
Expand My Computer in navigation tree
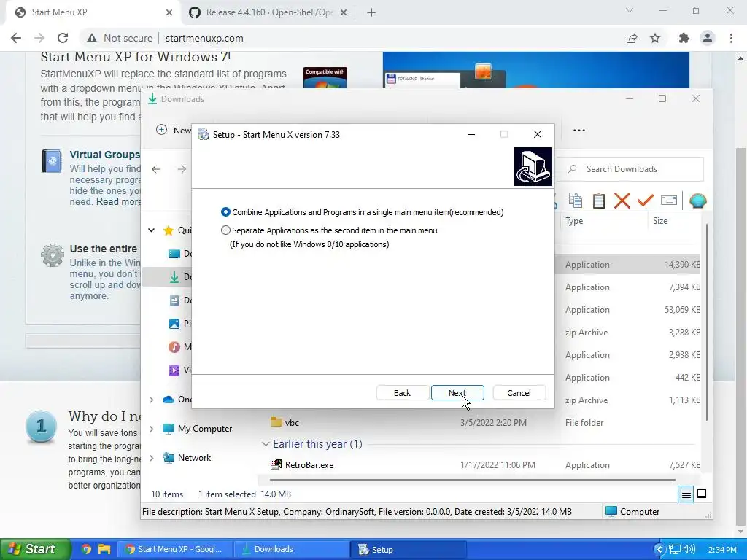pos(152,429)
